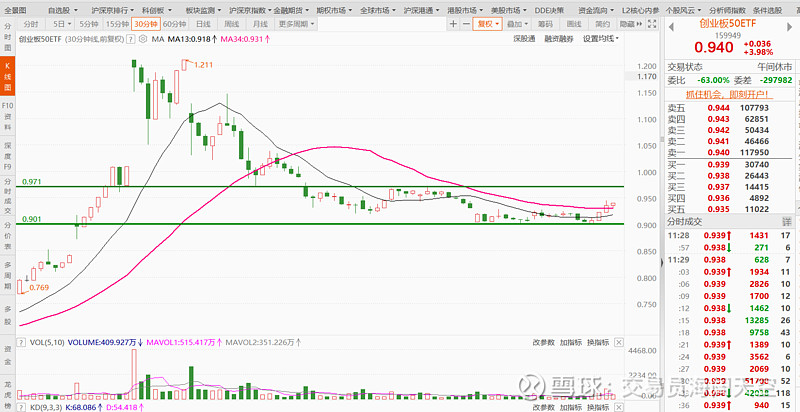
Task: Open the 设置均线 dropdown
Action: 601,38
